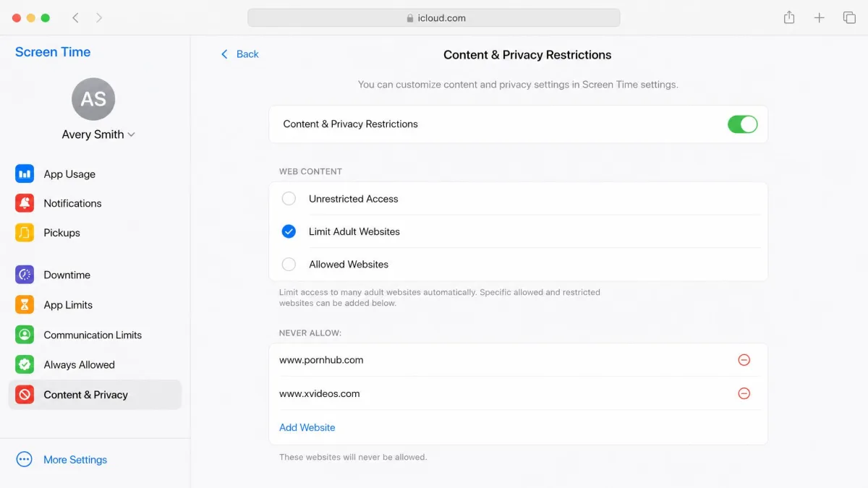The width and height of the screenshot is (868, 488).
Task: Go to Content & Privacy sidebar item
Action: click(95, 395)
